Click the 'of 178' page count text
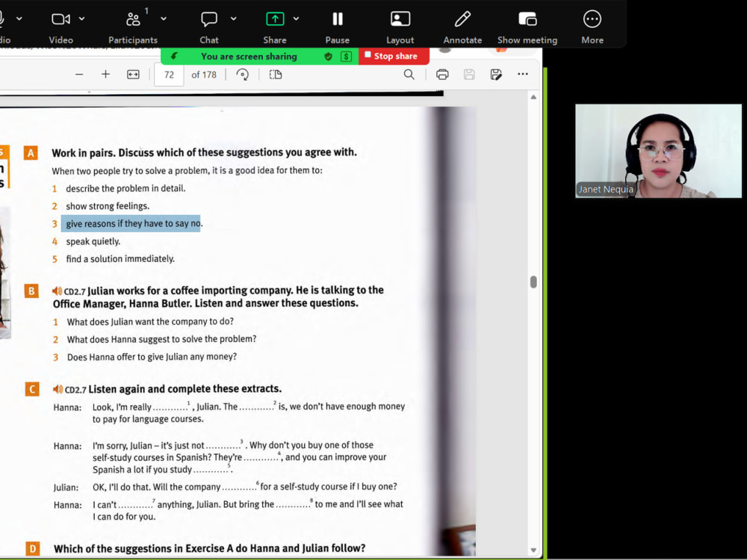This screenshot has height=560, width=747. coord(204,75)
